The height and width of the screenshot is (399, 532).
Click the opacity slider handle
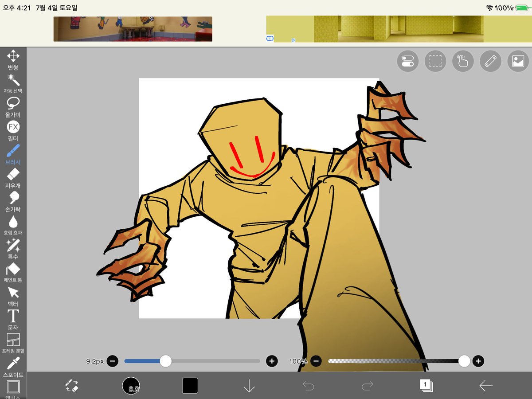click(464, 361)
